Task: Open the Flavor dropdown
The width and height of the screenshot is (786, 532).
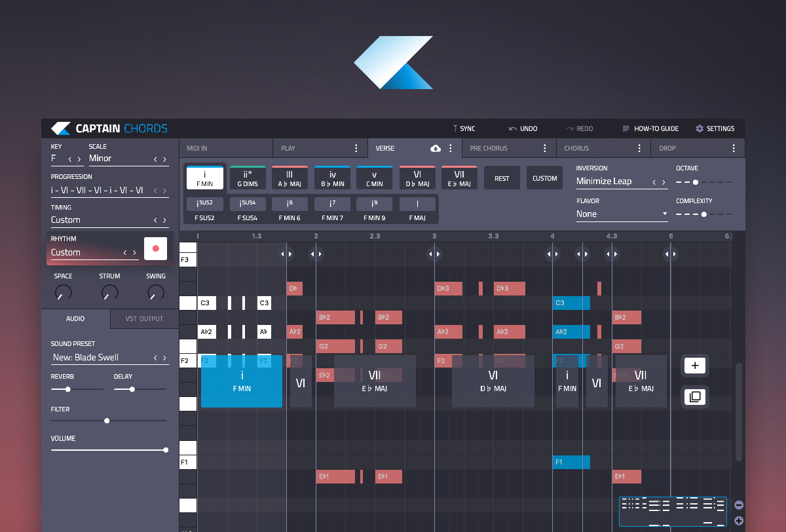Action: 622,214
